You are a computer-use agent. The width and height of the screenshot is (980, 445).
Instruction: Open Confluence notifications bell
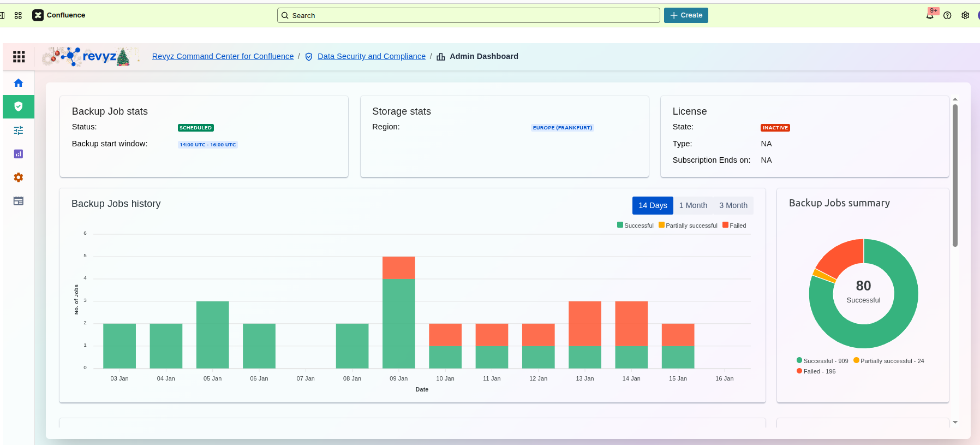(x=930, y=15)
